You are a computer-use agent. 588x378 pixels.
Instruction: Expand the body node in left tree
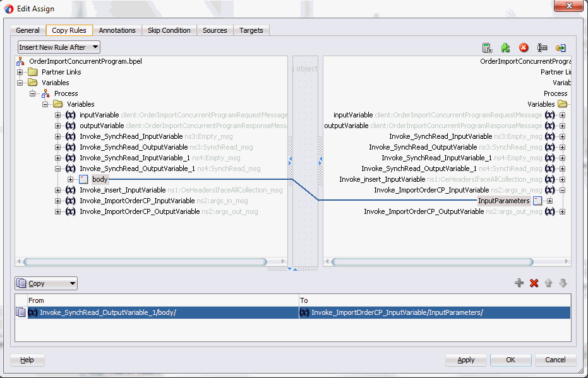pyautogui.click(x=71, y=179)
